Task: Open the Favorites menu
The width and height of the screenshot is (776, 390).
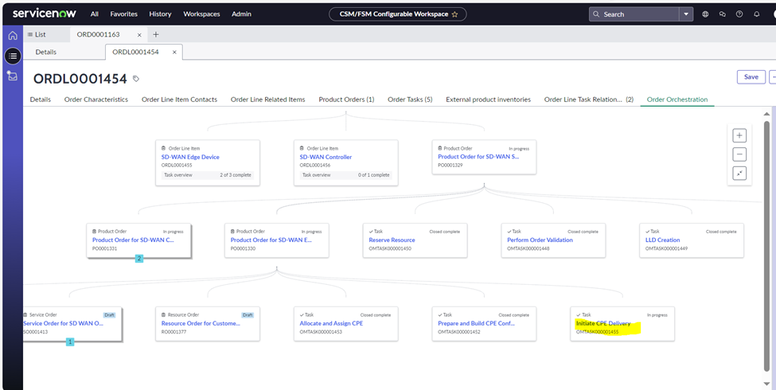Action: (x=124, y=14)
